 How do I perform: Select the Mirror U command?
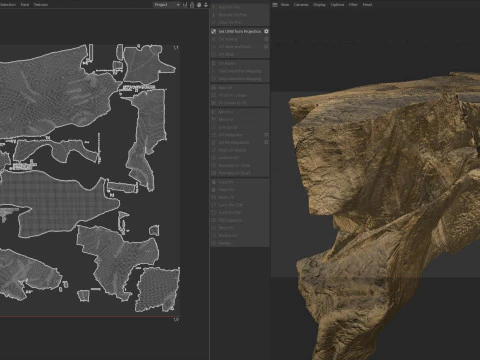pyautogui.click(x=240, y=112)
